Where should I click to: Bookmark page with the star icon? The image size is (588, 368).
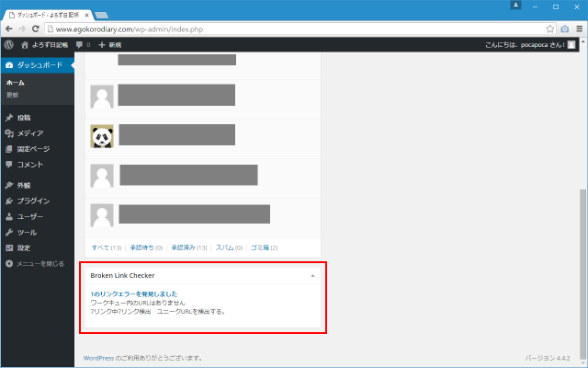click(549, 29)
